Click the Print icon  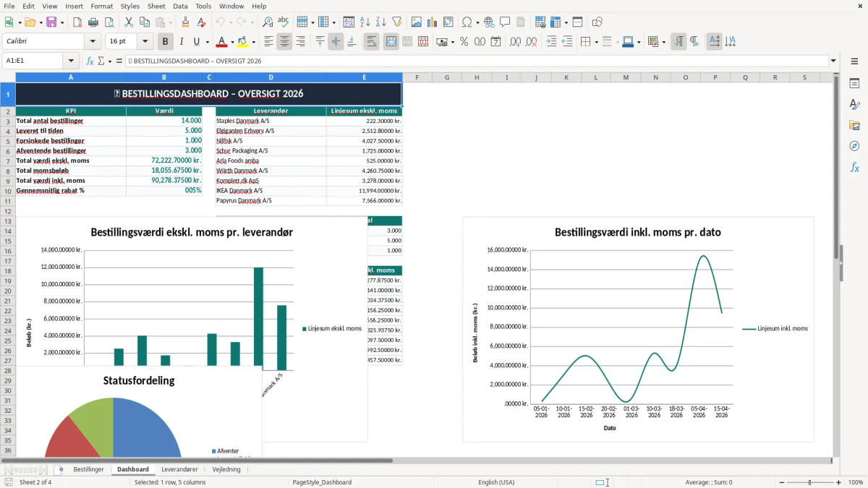click(x=93, y=22)
